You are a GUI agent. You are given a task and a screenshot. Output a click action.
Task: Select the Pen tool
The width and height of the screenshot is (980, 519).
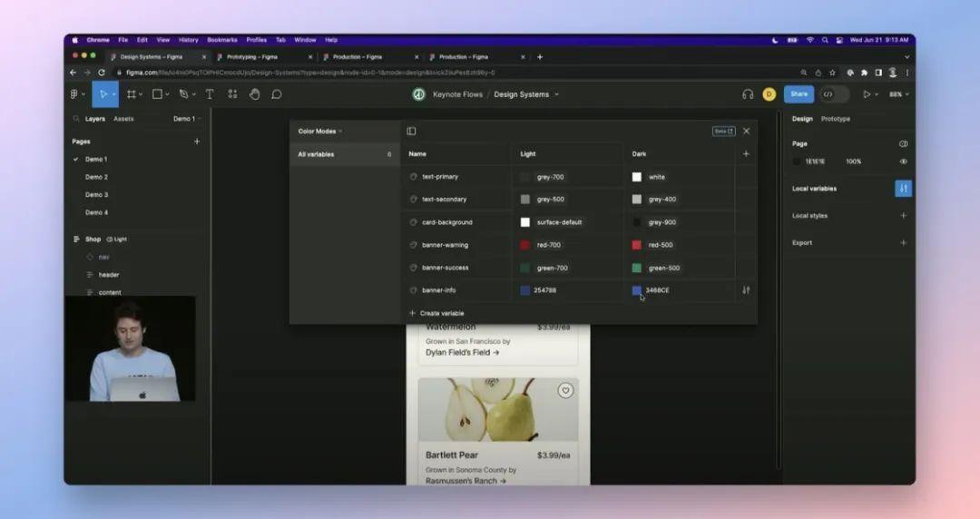[183, 94]
